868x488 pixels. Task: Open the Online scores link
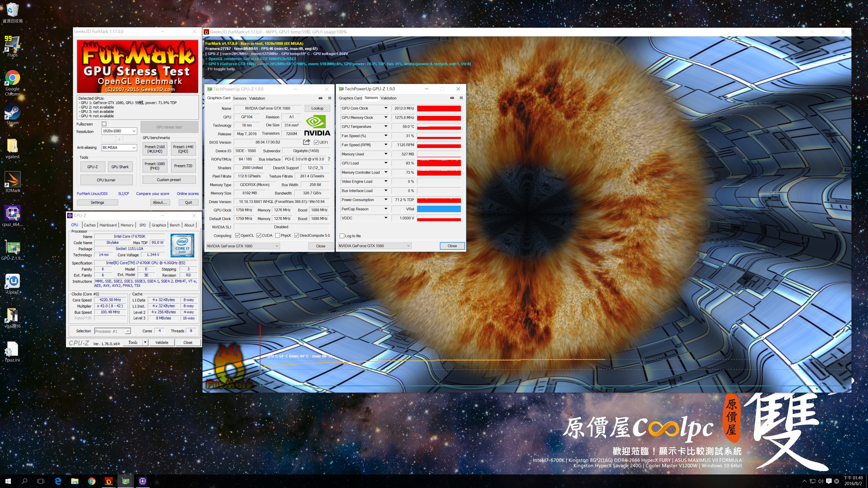pyautogui.click(x=188, y=194)
